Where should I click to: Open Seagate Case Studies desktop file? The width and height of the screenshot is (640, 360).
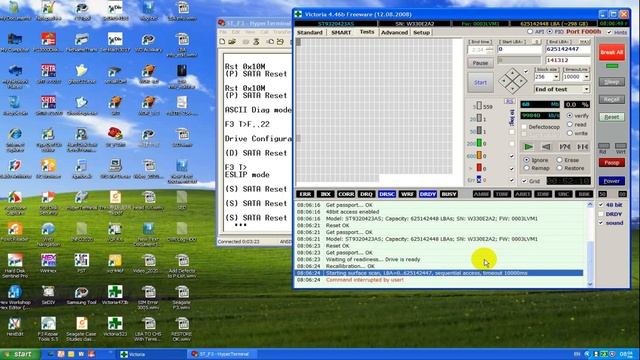(x=81, y=329)
